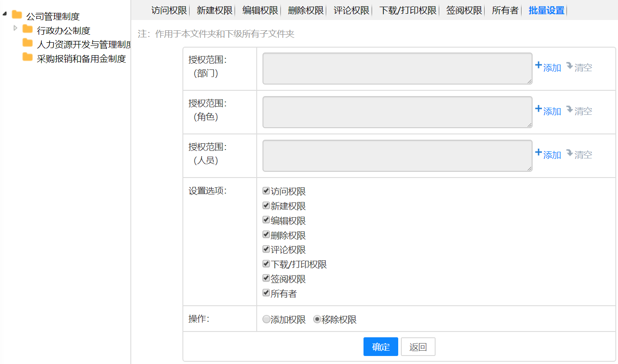Click the 行政办公制度 folder icon
The image size is (618, 364).
28,29
